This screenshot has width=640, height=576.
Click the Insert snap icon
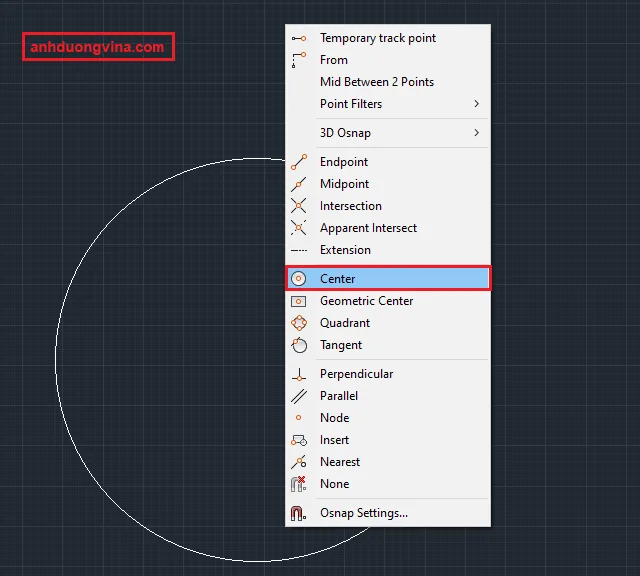coord(299,440)
